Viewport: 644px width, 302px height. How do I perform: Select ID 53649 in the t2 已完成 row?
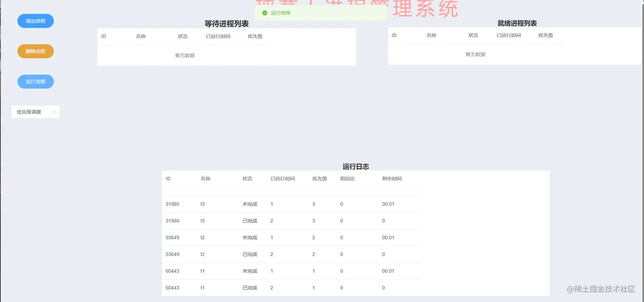point(172,254)
